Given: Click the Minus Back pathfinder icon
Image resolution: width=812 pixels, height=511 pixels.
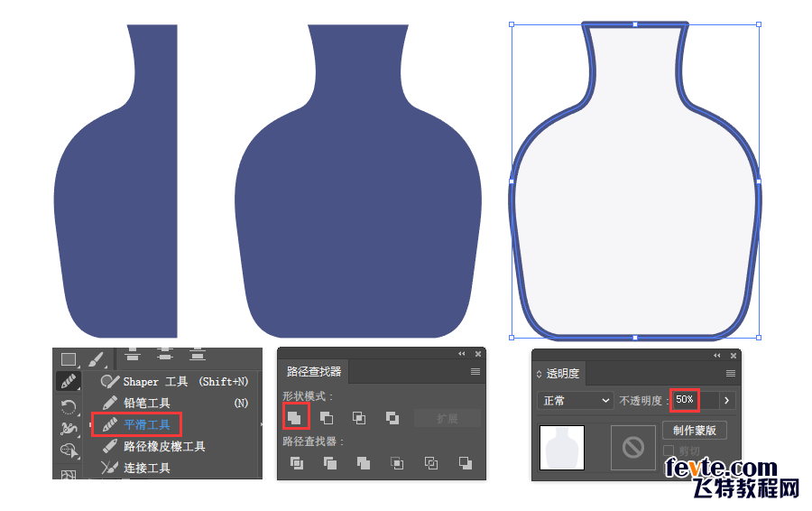Looking at the screenshot, I should (x=465, y=463).
